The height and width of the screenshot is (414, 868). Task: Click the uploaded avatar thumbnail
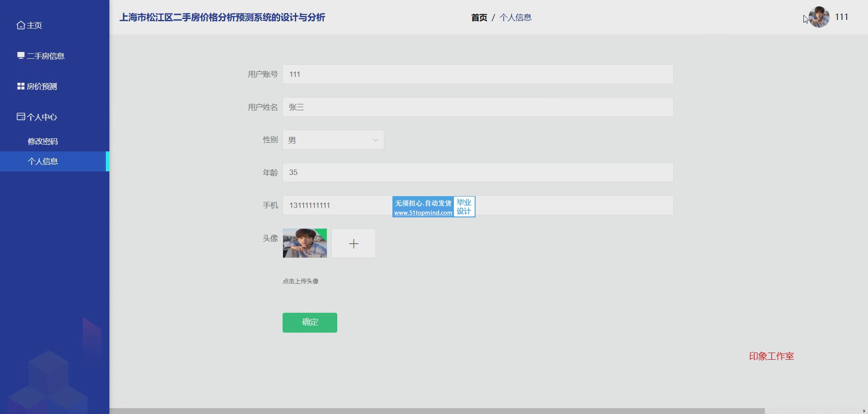[305, 243]
